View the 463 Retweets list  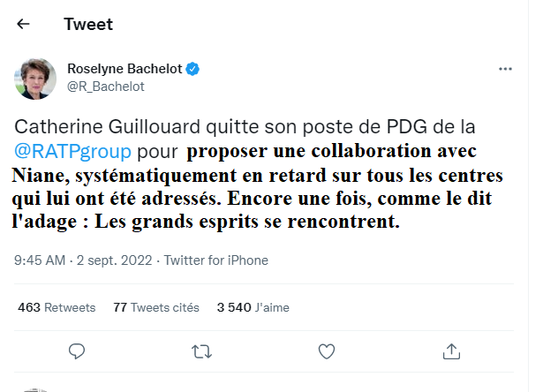click(x=57, y=308)
